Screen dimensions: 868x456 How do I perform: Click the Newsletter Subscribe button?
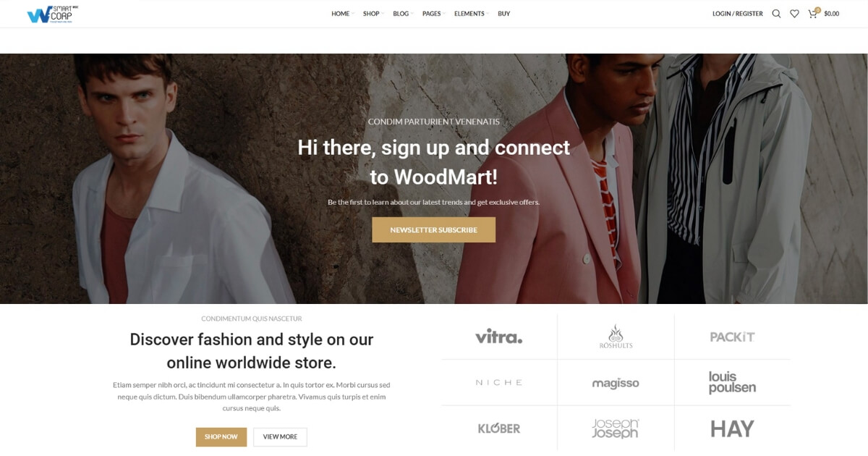pos(433,230)
